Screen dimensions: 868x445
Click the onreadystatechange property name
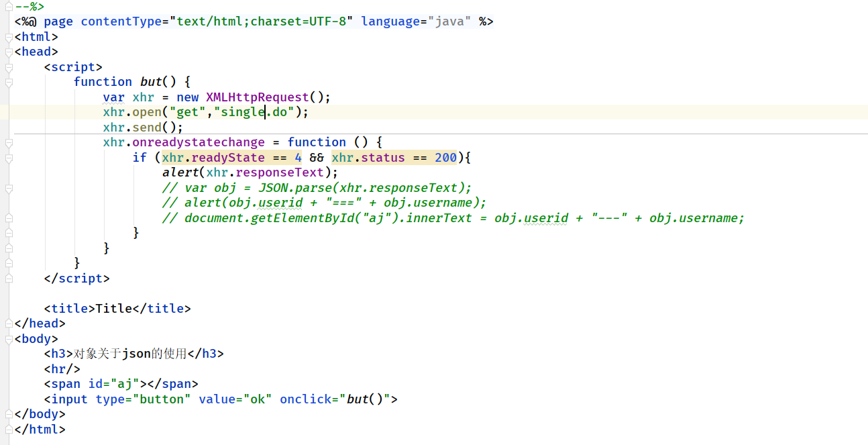(199, 142)
